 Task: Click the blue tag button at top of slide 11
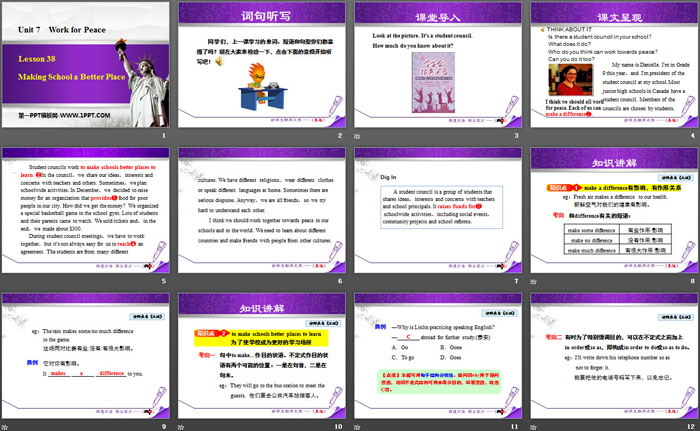pyautogui.click(x=500, y=313)
